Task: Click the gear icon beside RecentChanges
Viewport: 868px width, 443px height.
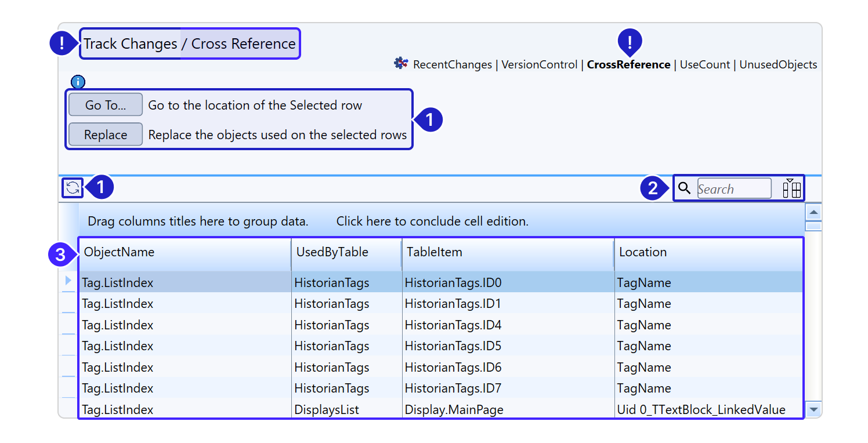Action: (401, 64)
